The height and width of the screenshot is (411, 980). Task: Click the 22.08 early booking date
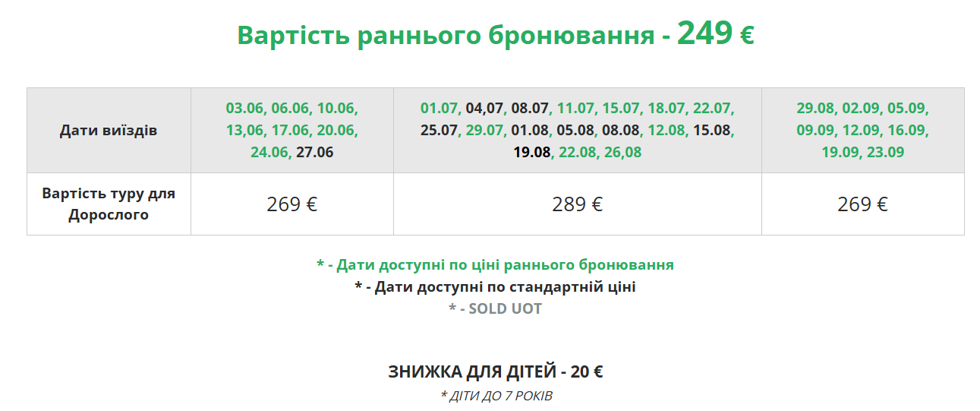coord(577,152)
